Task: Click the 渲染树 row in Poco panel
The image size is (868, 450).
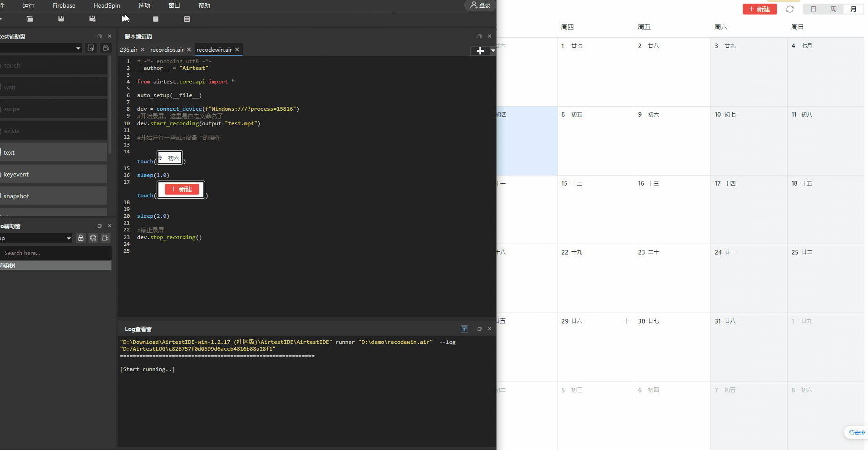Action: point(55,266)
